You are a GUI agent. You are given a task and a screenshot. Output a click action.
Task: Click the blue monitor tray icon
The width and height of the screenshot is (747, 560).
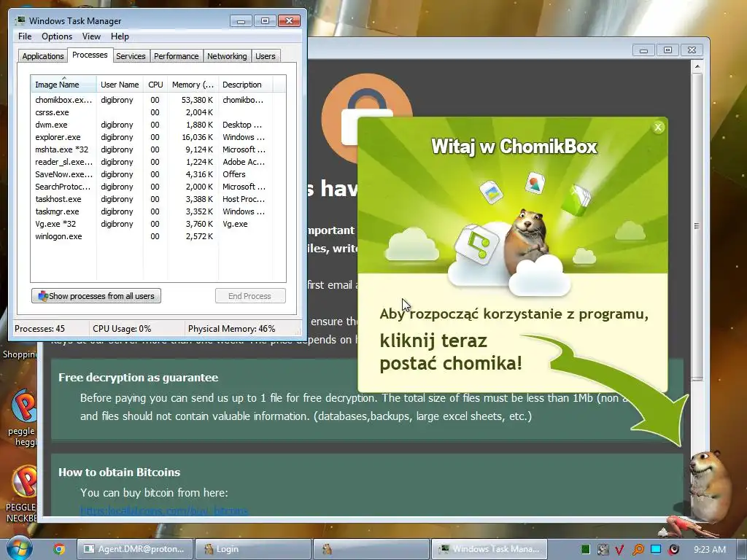click(656, 549)
